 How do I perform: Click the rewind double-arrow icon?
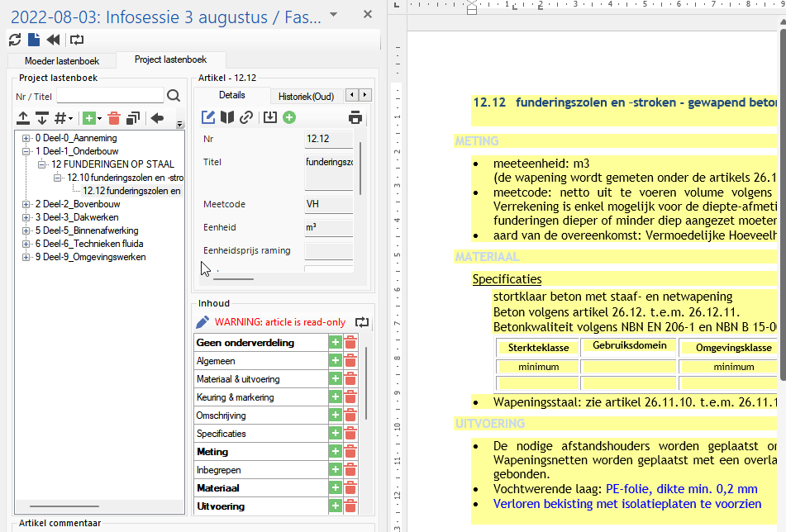pyautogui.click(x=53, y=40)
